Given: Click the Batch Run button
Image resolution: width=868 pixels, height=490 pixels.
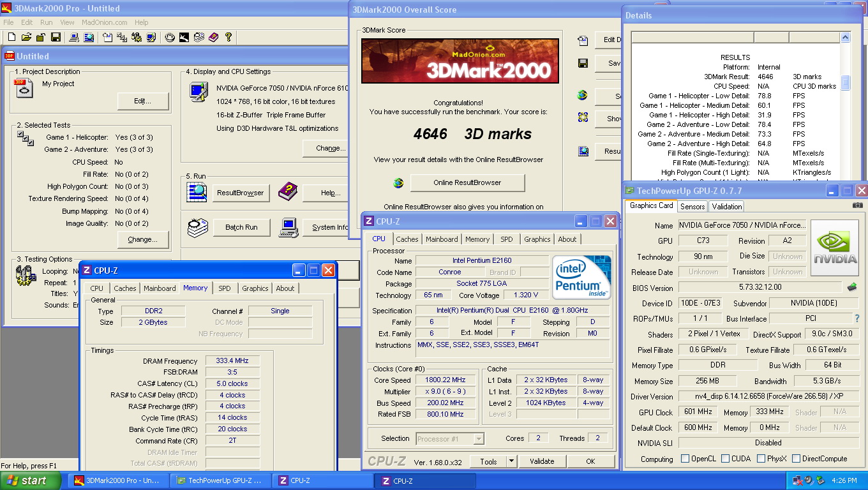Looking at the screenshot, I should [x=241, y=227].
